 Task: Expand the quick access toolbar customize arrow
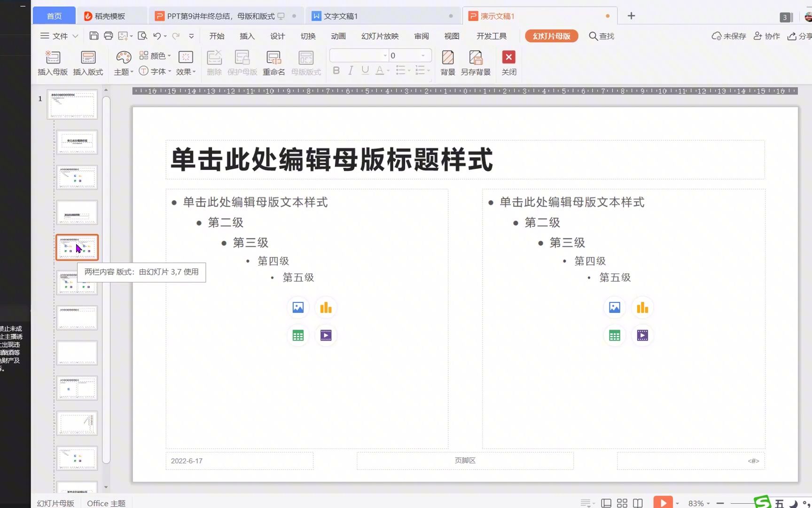(x=191, y=36)
